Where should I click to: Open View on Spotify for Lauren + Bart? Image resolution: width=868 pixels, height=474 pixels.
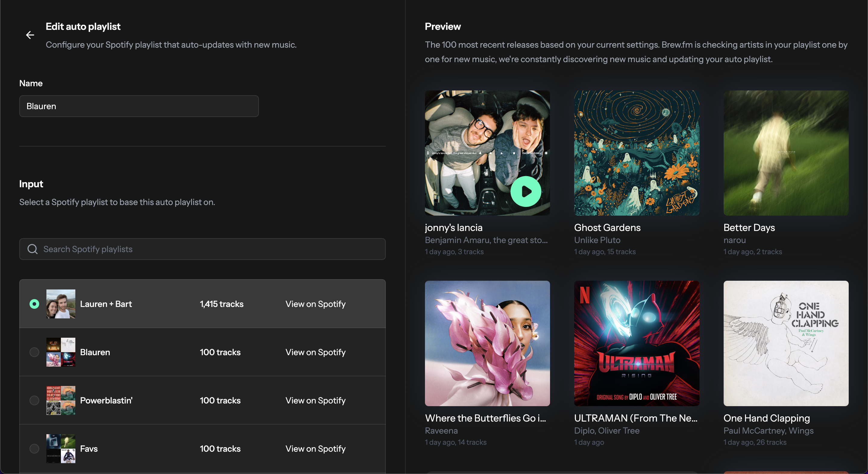pyautogui.click(x=315, y=304)
